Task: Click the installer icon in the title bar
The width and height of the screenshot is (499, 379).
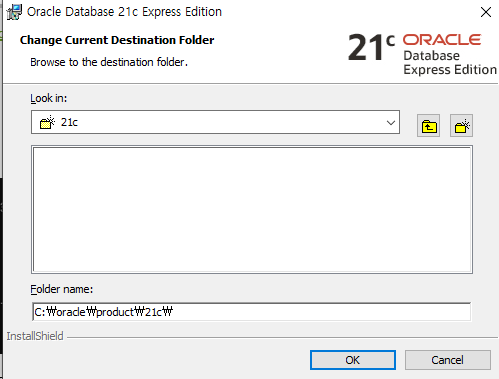Action: tap(14, 12)
